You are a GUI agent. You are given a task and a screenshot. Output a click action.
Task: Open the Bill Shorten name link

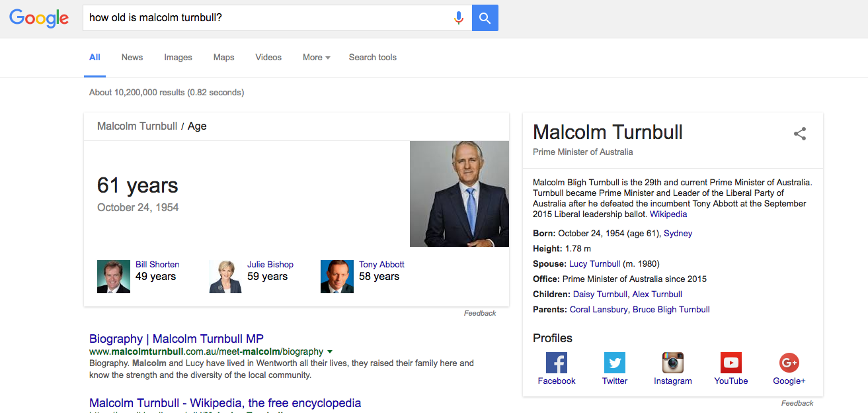[157, 264]
